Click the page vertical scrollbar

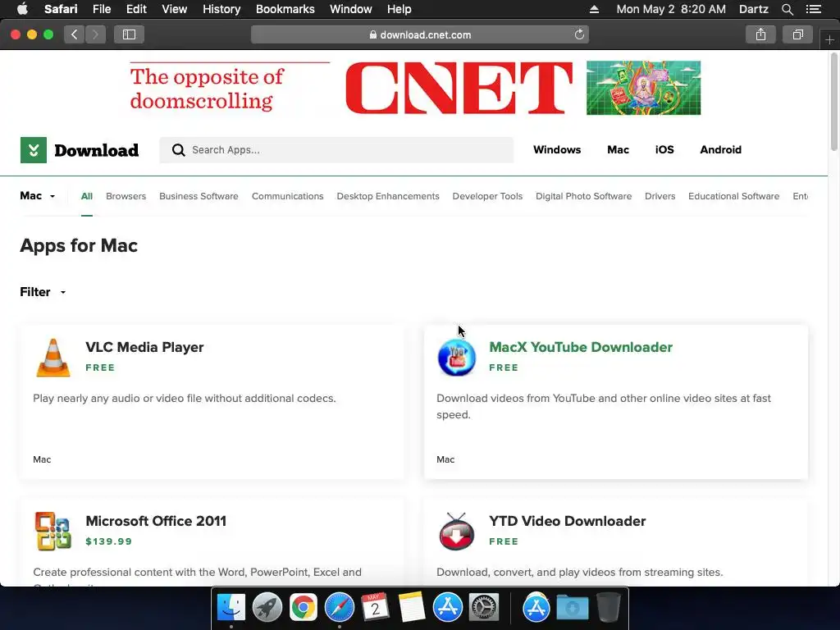(834, 102)
